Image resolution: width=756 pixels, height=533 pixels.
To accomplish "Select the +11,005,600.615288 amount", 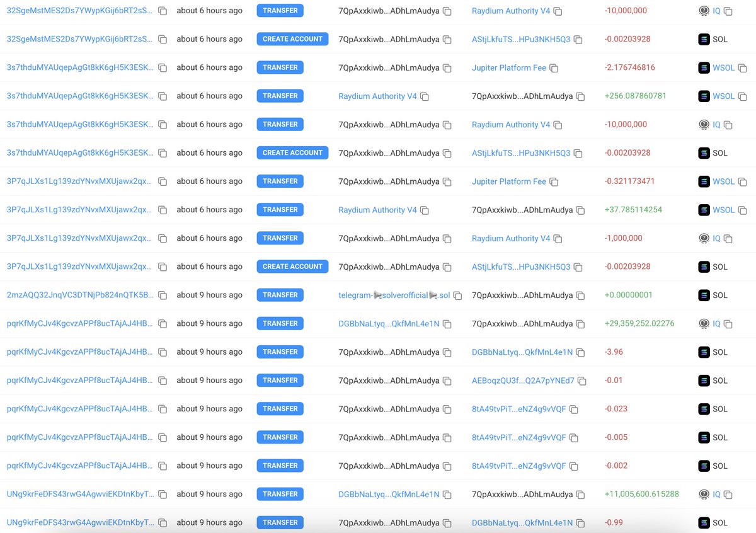I will (641, 494).
